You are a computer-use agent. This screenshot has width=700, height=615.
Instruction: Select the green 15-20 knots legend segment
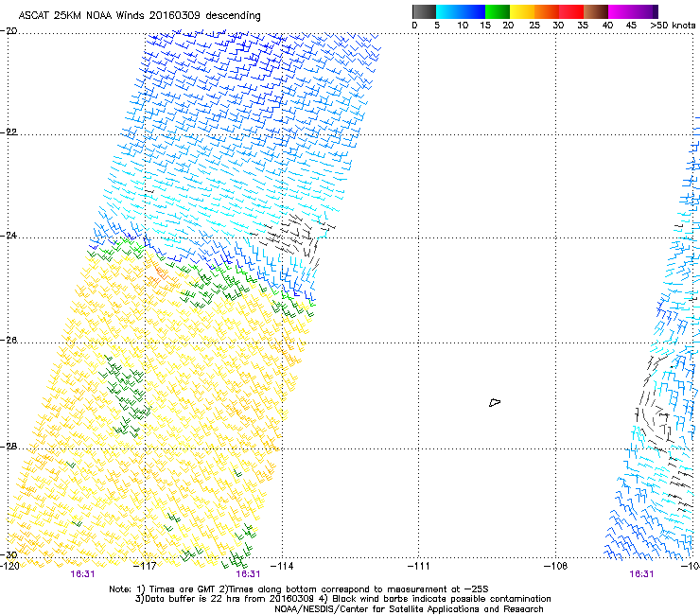[x=498, y=11]
